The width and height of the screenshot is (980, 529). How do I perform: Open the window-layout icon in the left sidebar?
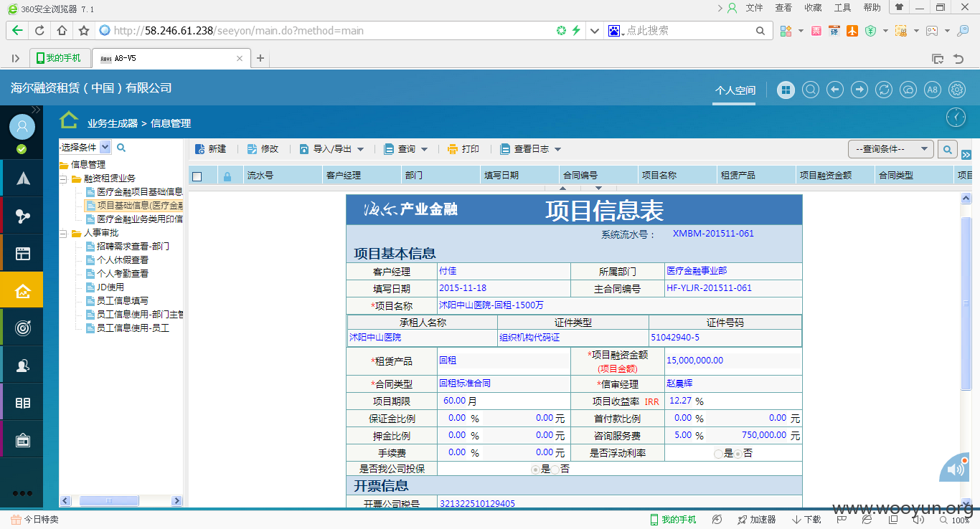coord(22,253)
